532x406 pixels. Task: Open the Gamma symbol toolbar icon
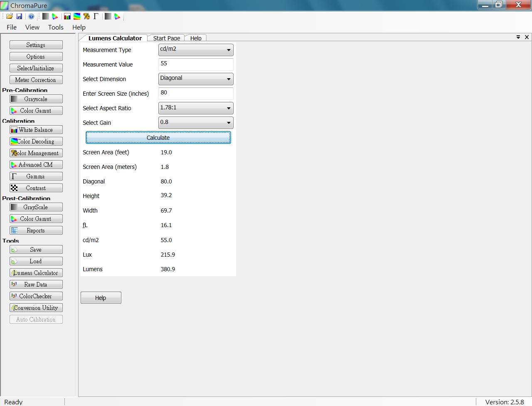coord(96,16)
